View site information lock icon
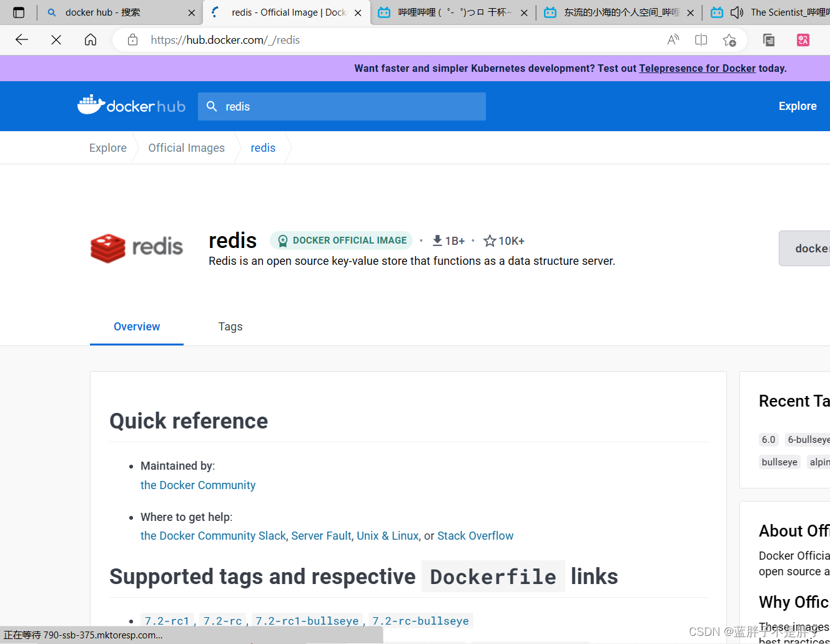Screen dimensions: 830x644 tap(132, 40)
